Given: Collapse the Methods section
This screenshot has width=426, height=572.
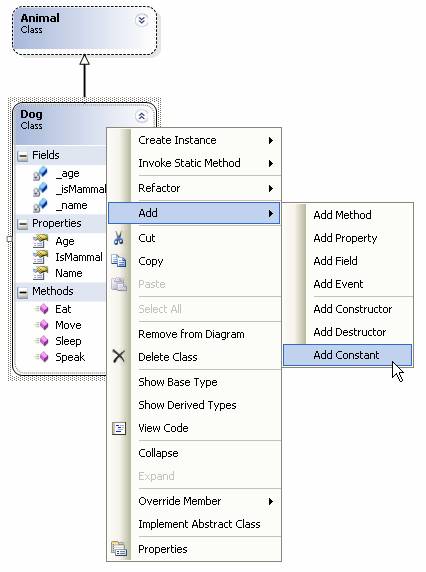Looking at the screenshot, I should [23, 292].
